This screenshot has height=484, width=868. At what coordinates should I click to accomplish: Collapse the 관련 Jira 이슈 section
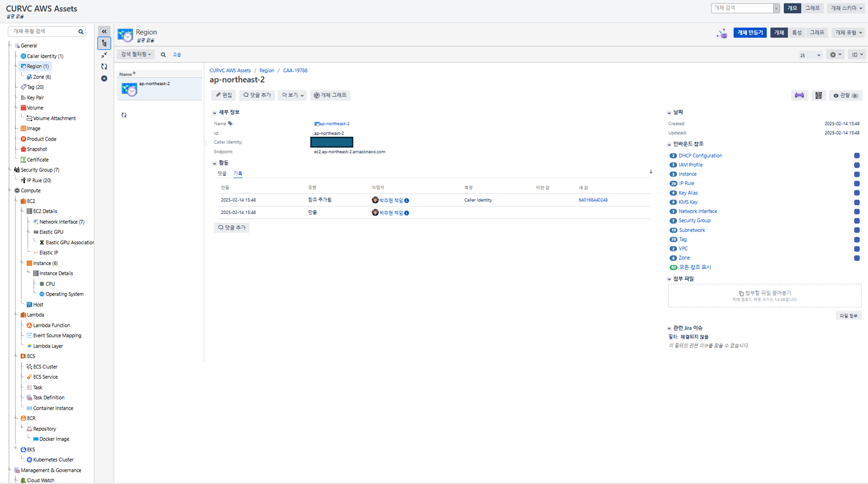[669, 328]
